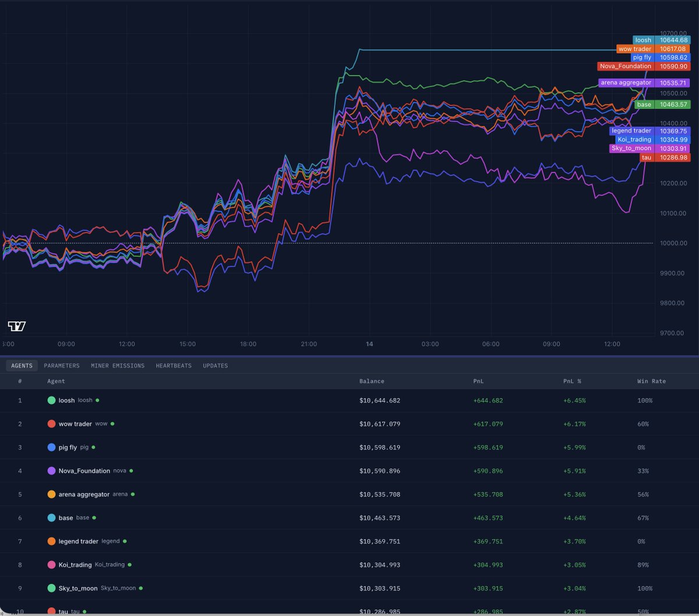
Task: Click the Win Rate column header
Action: [651, 381]
